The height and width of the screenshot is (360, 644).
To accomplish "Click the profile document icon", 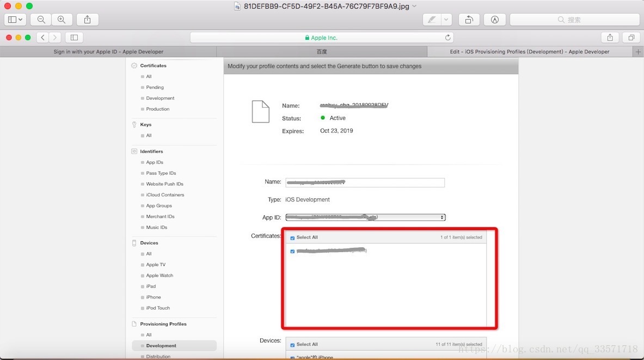I will [260, 111].
